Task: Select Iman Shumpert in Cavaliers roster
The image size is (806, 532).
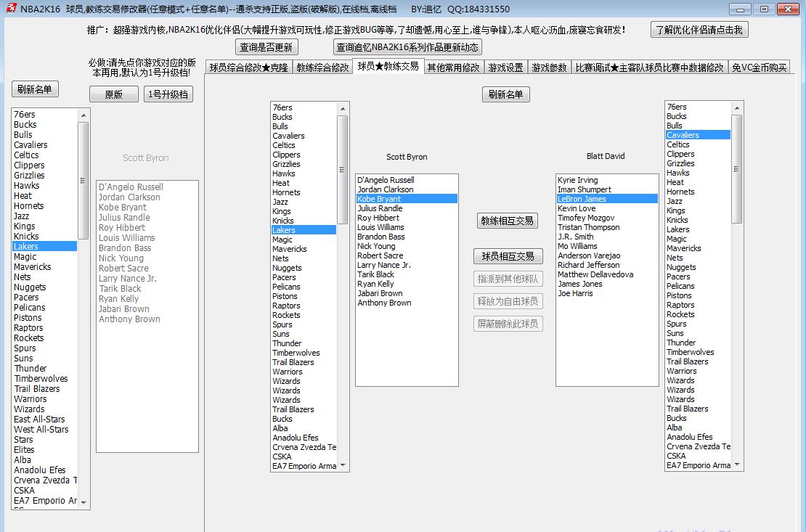Action: click(x=607, y=189)
